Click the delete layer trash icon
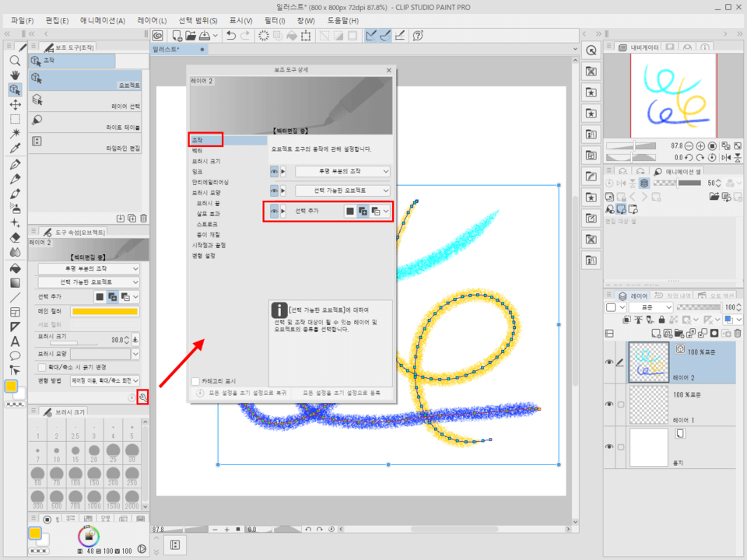 (736, 333)
